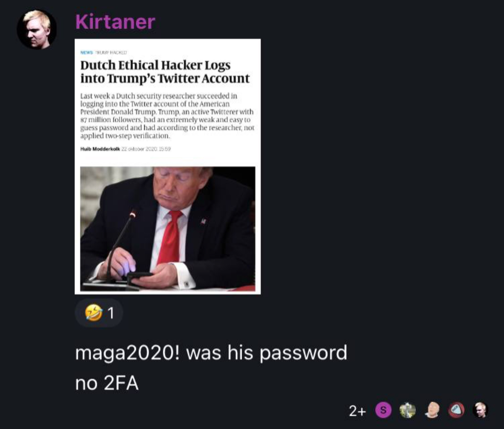Open the guitar pick read-receipt avatar
Image resolution: width=504 pixels, height=429 pixels.
tap(457, 410)
